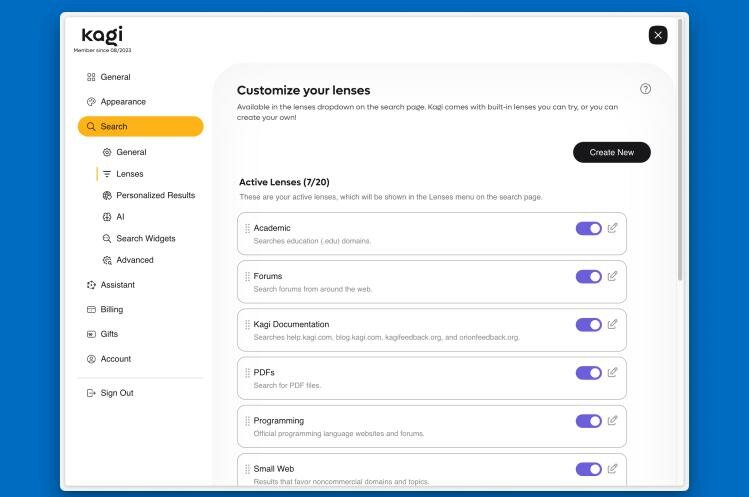Open editor for Kagi Documentation lens
The image size is (749, 497).
[x=613, y=324]
